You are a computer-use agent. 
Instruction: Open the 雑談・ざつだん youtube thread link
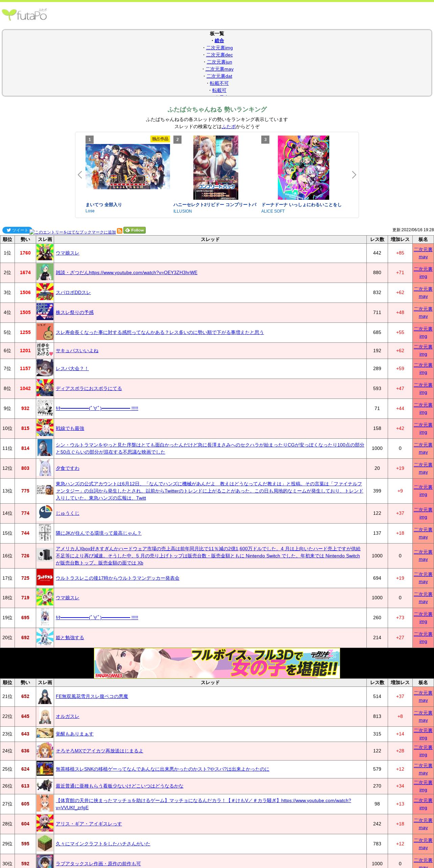126,272
